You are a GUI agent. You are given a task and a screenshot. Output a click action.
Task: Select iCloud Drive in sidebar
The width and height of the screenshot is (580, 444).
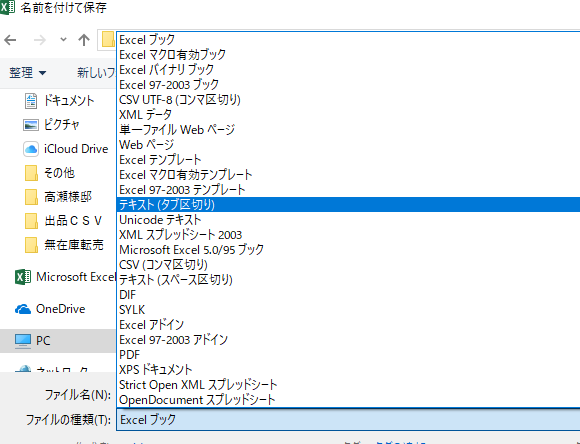(76, 149)
